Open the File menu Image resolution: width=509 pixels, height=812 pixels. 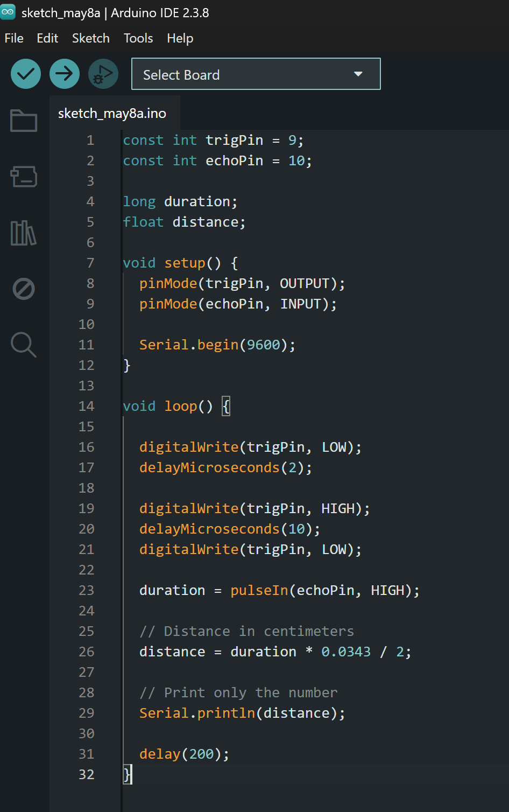click(14, 38)
